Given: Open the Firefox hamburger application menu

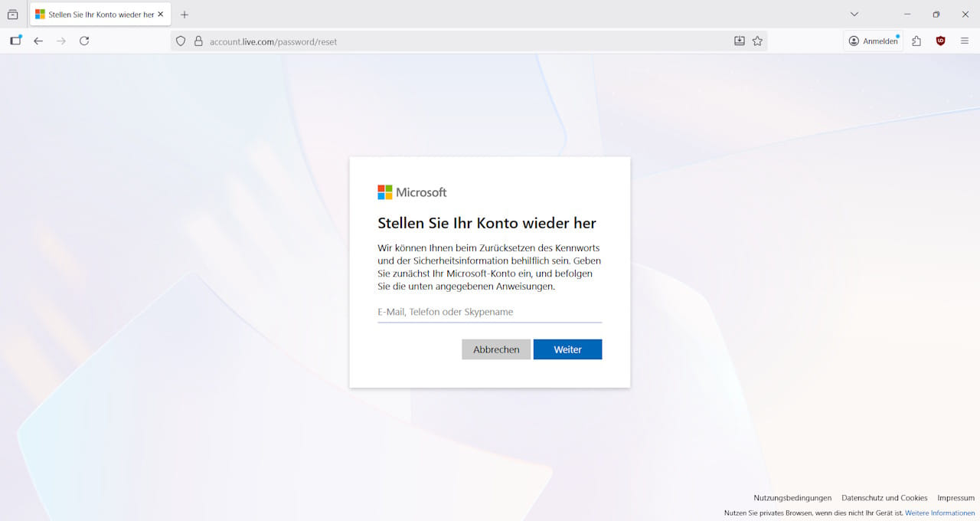Looking at the screenshot, I should [x=965, y=41].
